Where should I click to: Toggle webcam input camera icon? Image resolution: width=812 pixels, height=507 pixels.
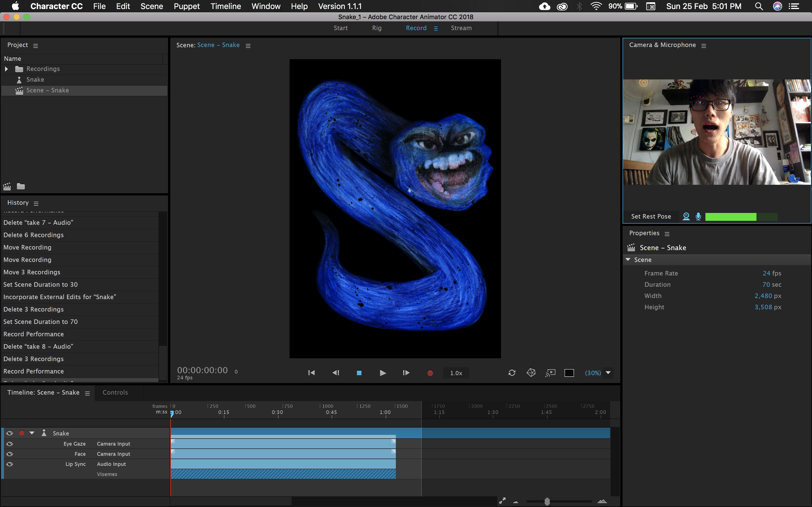pos(686,216)
